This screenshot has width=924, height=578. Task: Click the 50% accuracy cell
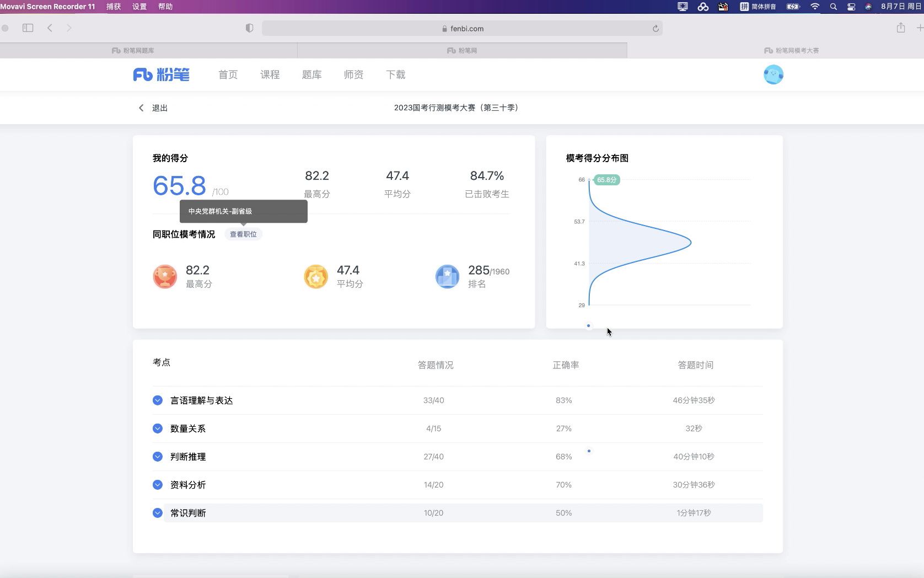563,513
